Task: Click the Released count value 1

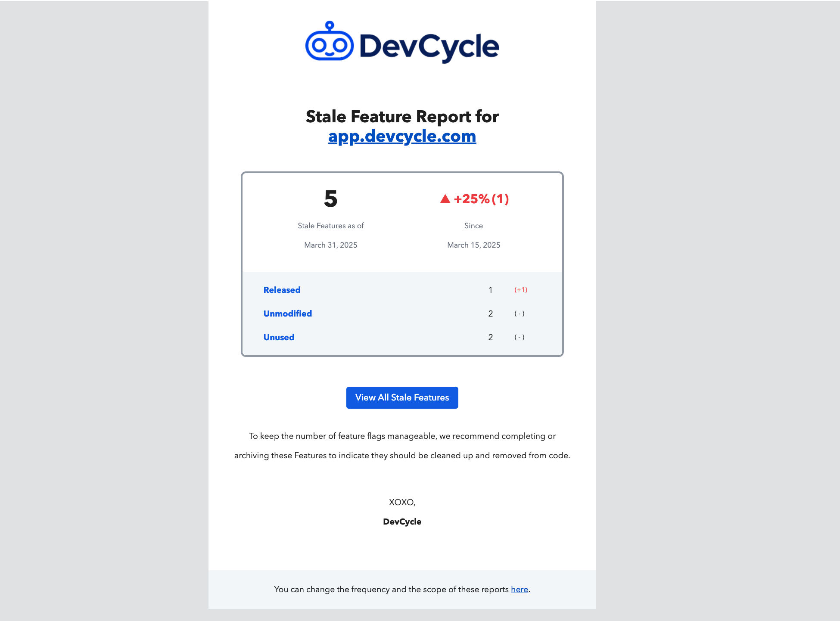Action: coord(490,290)
